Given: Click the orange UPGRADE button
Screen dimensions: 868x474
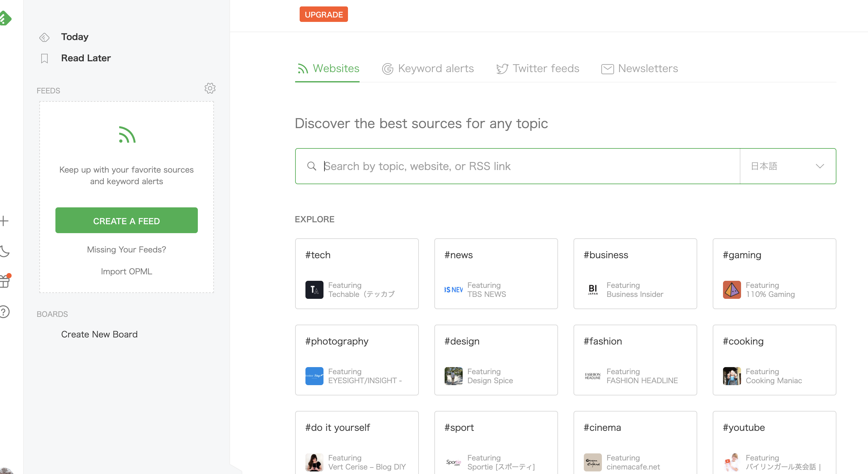Looking at the screenshot, I should click(323, 14).
